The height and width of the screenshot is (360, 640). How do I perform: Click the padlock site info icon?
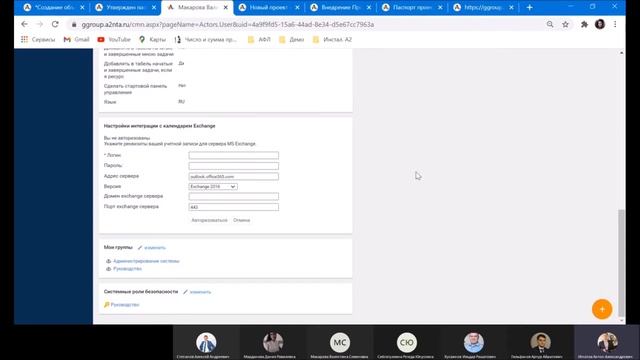74,24
